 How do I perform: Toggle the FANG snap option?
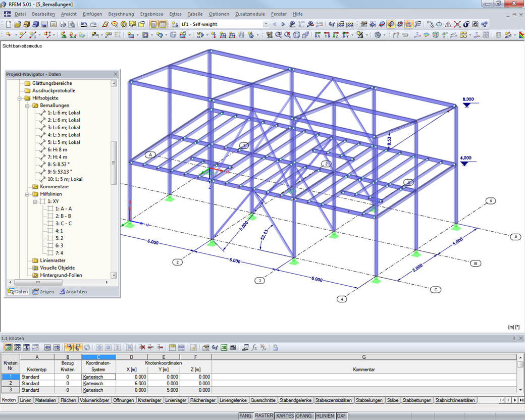pyautogui.click(x=245, y=415)
